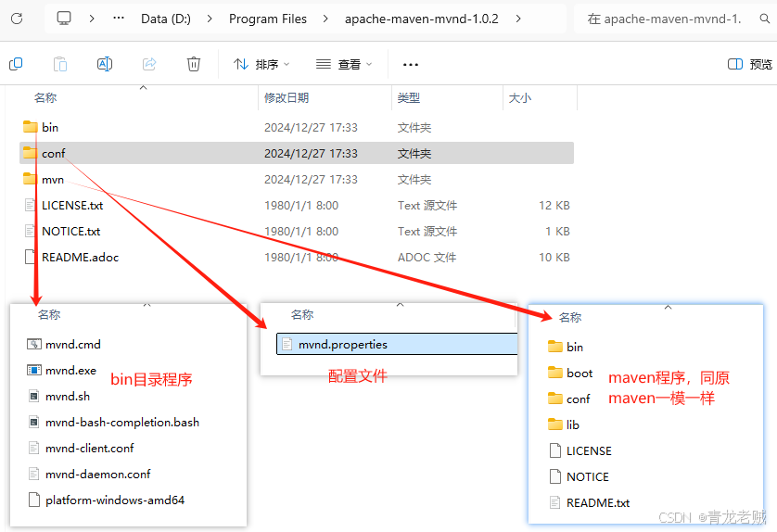
Task: Click the Rename icon in toolbar
Action: 105,64
